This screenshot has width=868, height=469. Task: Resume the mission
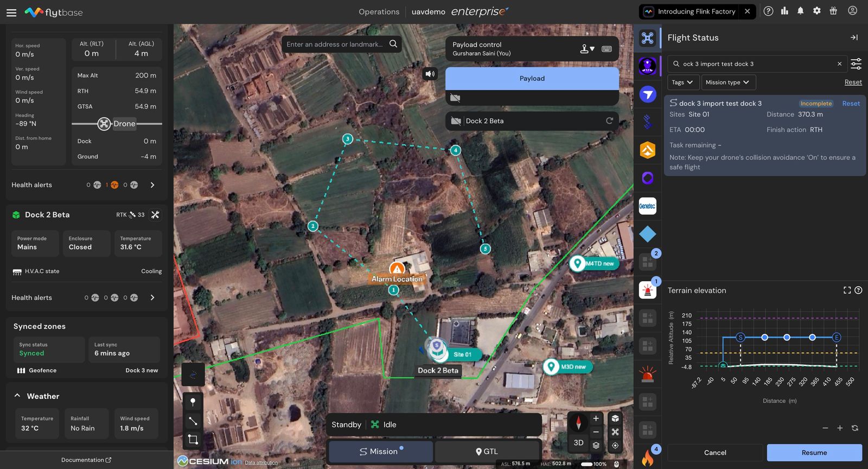point(814,453)
